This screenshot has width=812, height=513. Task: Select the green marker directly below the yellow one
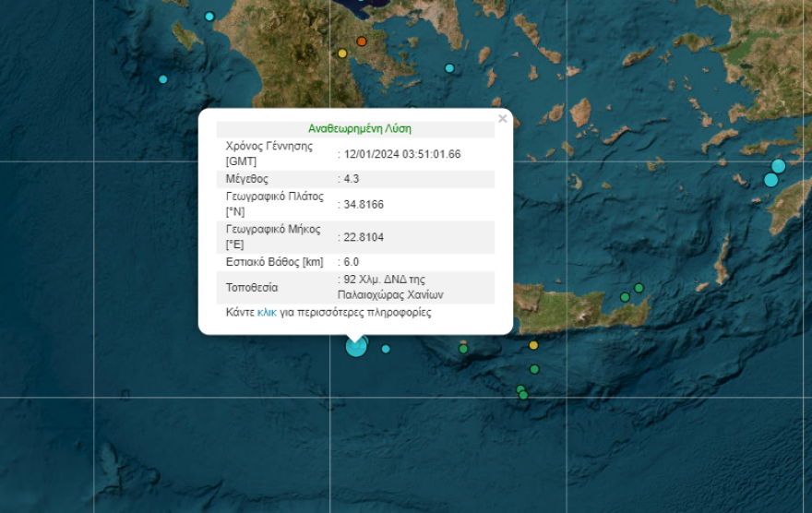[x=533, y=369]
